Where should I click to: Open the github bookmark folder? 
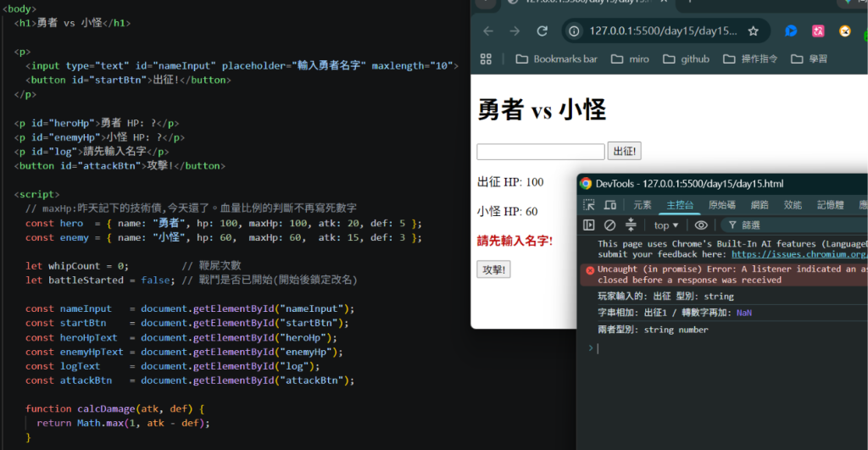[686, 58]
